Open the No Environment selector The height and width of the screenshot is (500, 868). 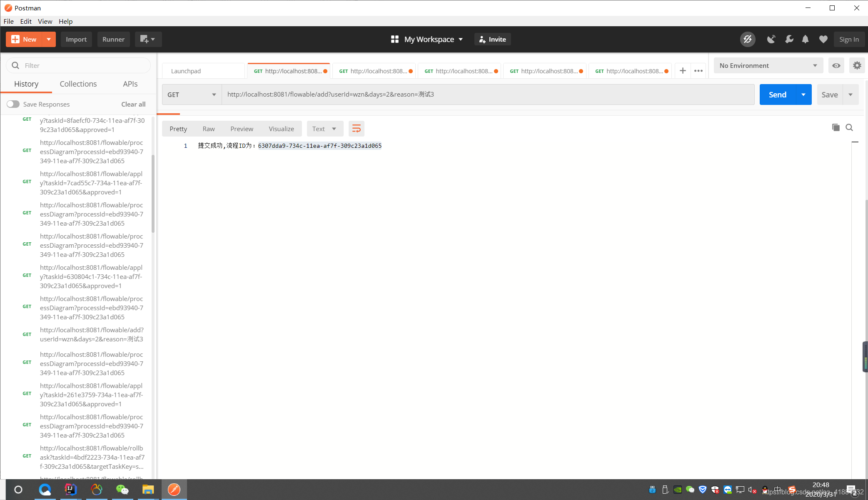(768, 65)
